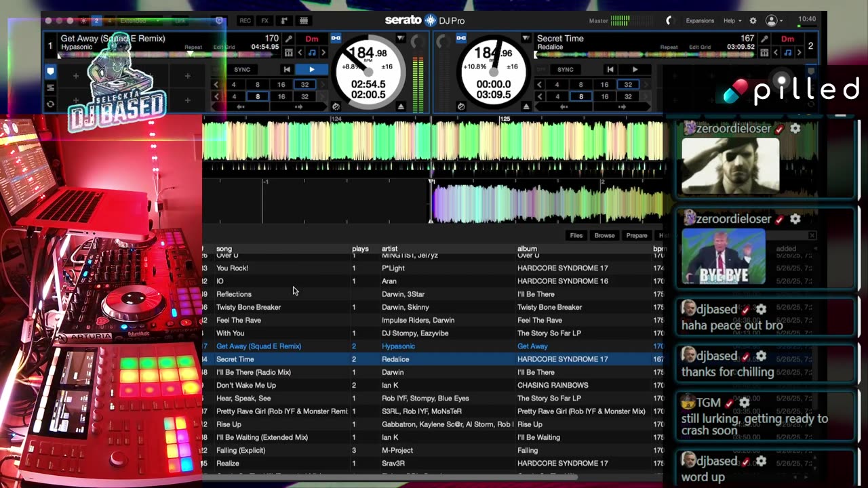Viewport: 868px width, 488px height.
Task: Jump to previous track start on deck 1
Action: point(287,69)
